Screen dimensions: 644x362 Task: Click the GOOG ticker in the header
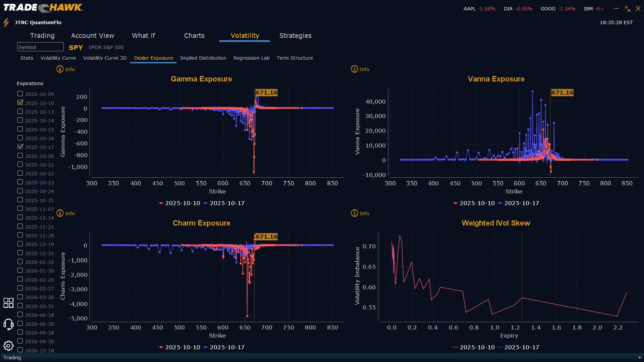[x=548, y=9]
